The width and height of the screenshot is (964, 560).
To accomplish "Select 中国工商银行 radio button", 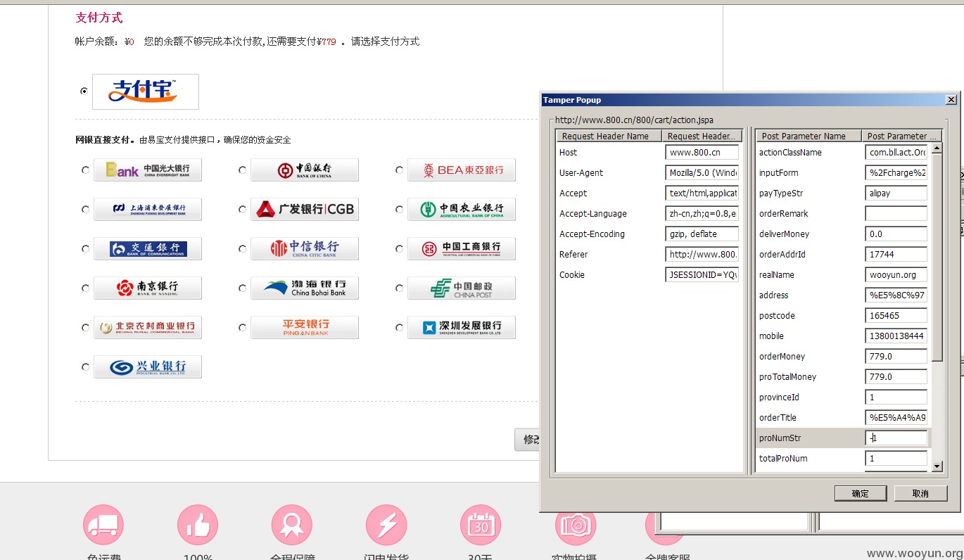I will (x=399, y=248).
